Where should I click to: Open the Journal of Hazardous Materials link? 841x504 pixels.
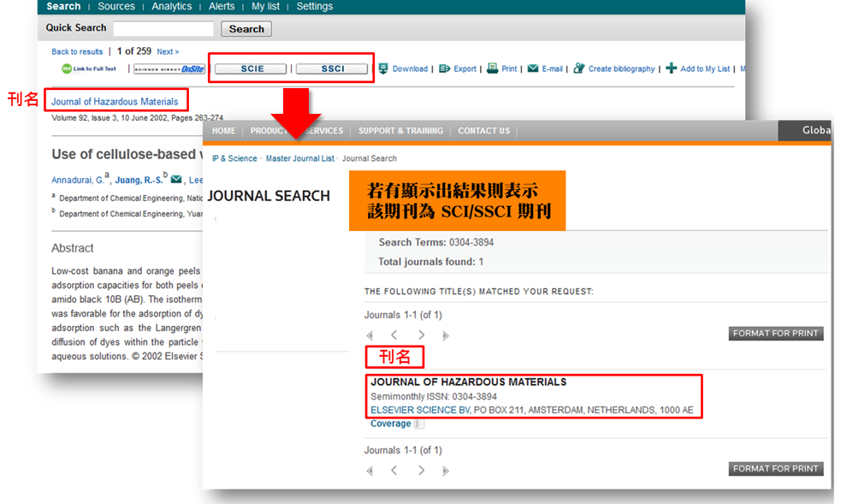point(115,101)
